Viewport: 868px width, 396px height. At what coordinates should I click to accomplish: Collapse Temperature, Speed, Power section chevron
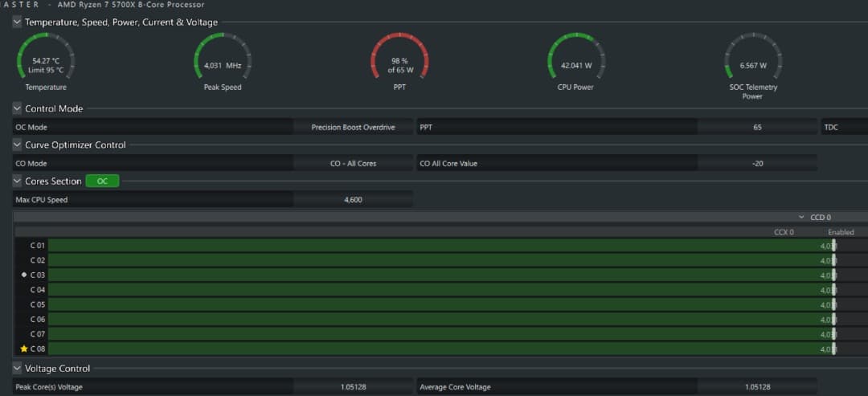coord(17,22)
